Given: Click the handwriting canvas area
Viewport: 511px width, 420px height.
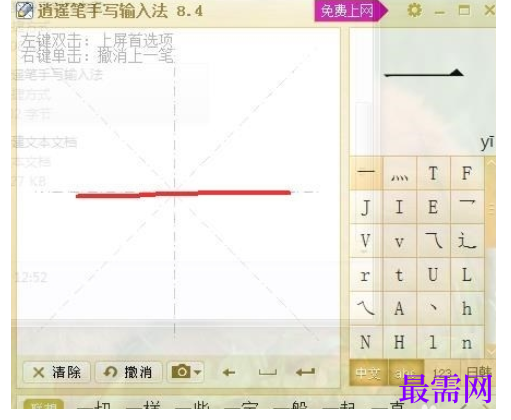Looking at the screenshot, I should point(178,192).
